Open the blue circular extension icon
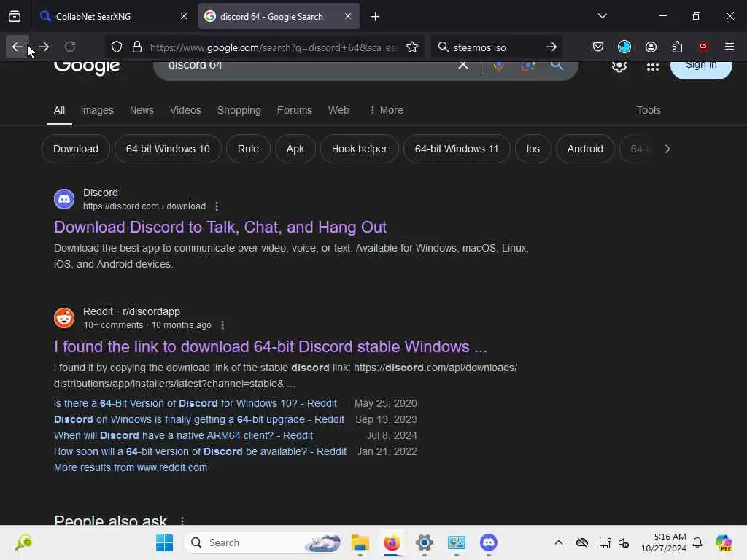 (x=624, y=47)
